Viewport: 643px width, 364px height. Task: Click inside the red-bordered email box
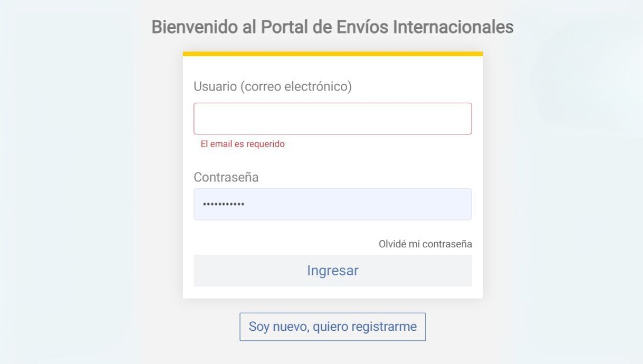332,118
